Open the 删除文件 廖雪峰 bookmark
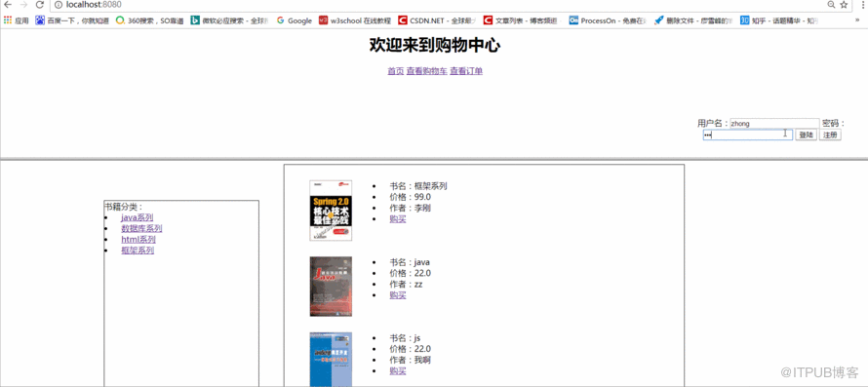This screenshot has height=387, width=868. (x=694, y=20)
